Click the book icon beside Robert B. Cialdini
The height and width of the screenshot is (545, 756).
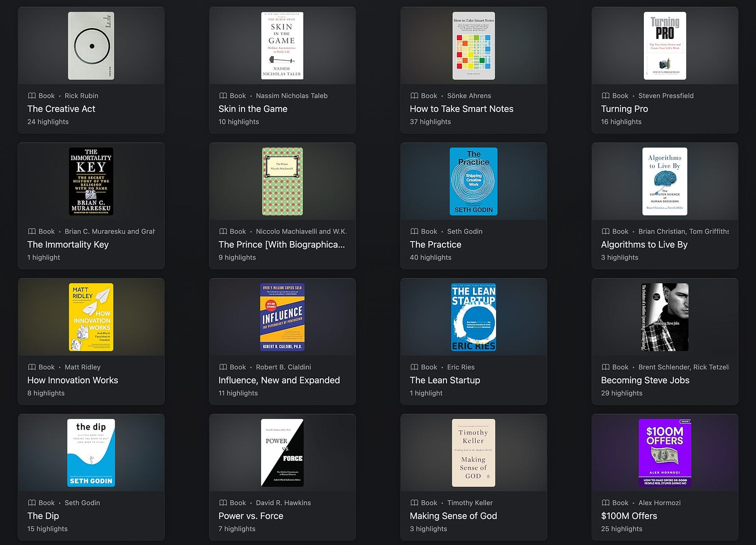point(223,367)
